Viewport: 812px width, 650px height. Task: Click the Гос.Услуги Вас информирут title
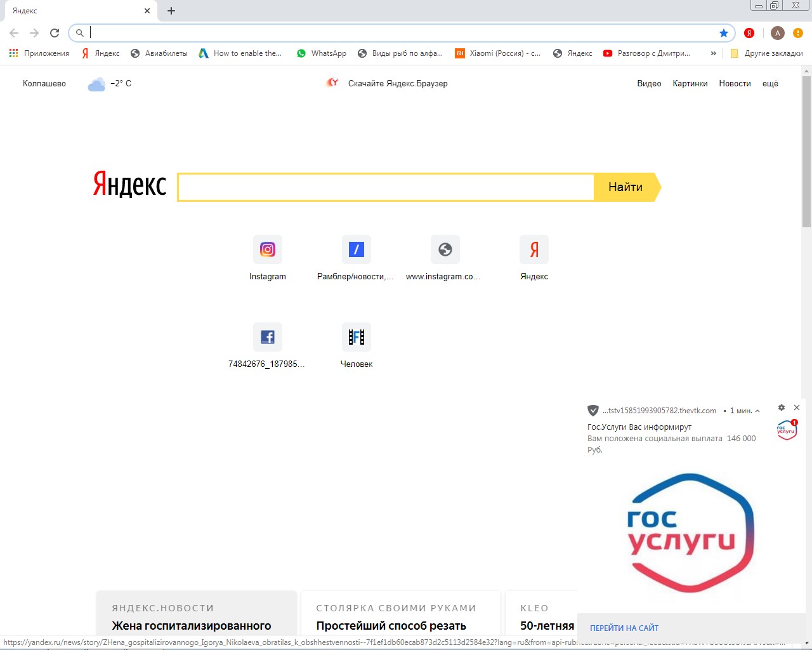639,427
